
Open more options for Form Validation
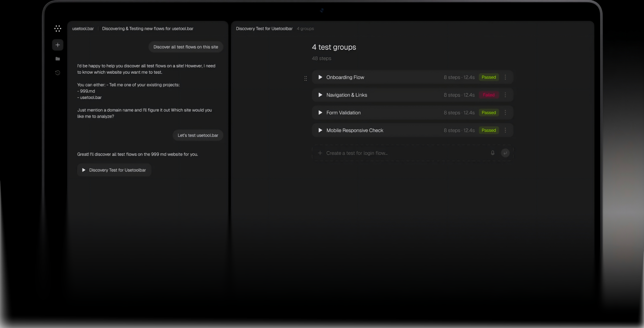505,113
